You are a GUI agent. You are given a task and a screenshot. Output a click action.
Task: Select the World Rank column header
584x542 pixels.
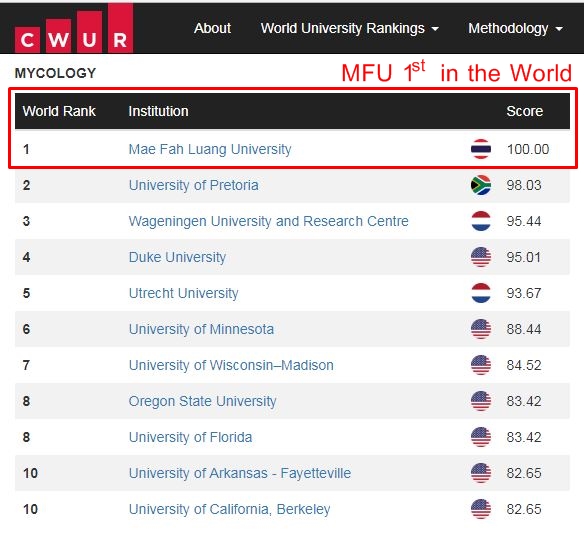59,111
